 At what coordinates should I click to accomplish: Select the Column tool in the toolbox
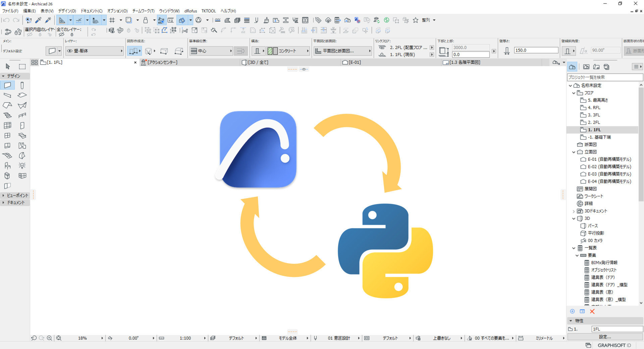pyautogui.click(x=22, y=85)
